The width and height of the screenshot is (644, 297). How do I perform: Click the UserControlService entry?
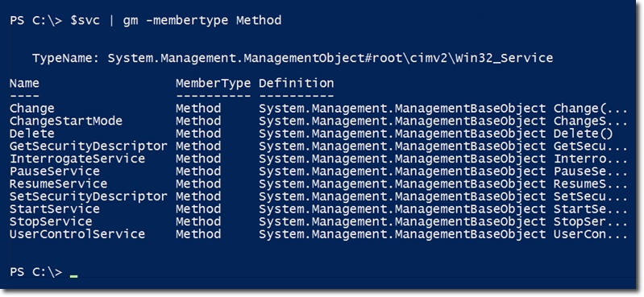[x=77, y=234]
